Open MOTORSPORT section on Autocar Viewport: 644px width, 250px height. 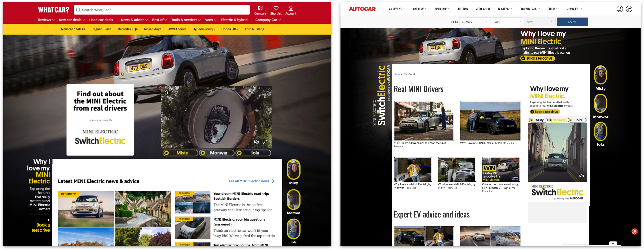click(483, 9)
